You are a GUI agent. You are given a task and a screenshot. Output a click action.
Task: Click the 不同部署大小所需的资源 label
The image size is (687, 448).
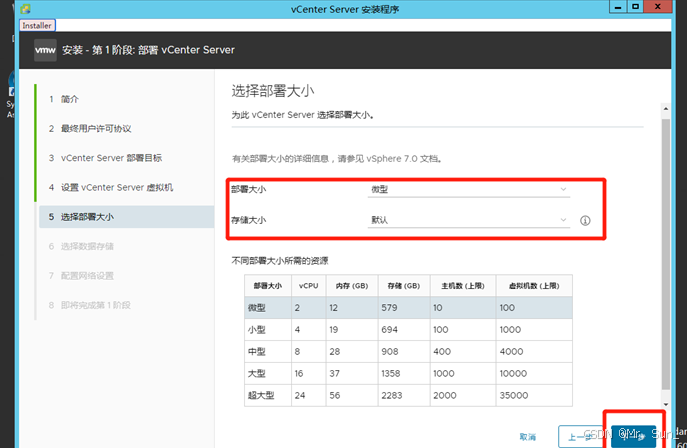[280, 261]
